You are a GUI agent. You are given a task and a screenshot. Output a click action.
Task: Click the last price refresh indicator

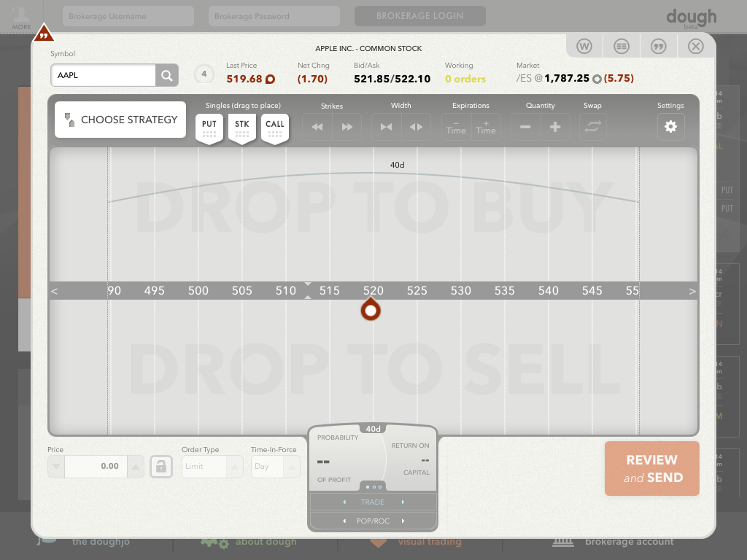pos(270,79)
